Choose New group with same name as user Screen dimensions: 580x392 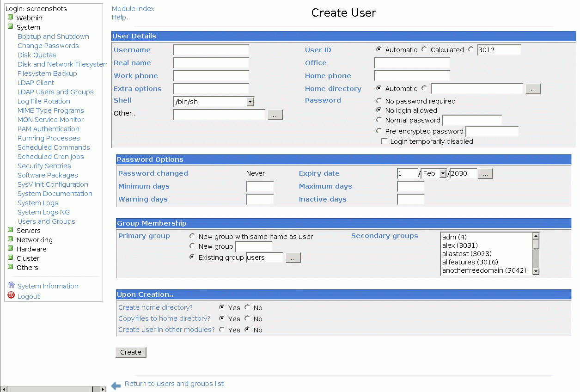pos(192,236)
